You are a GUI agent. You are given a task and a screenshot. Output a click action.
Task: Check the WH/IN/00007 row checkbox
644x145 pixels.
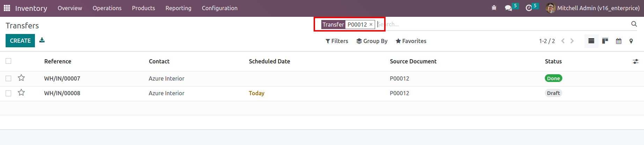click(8, 78)
